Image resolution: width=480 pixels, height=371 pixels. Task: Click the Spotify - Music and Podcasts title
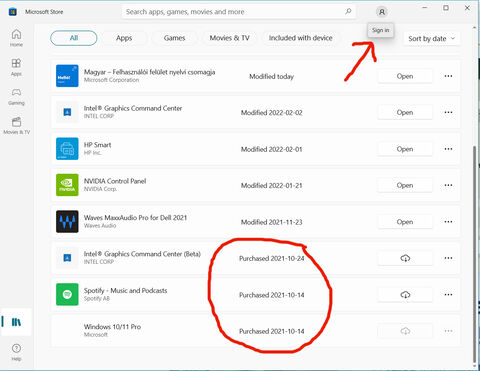(125, 290)
